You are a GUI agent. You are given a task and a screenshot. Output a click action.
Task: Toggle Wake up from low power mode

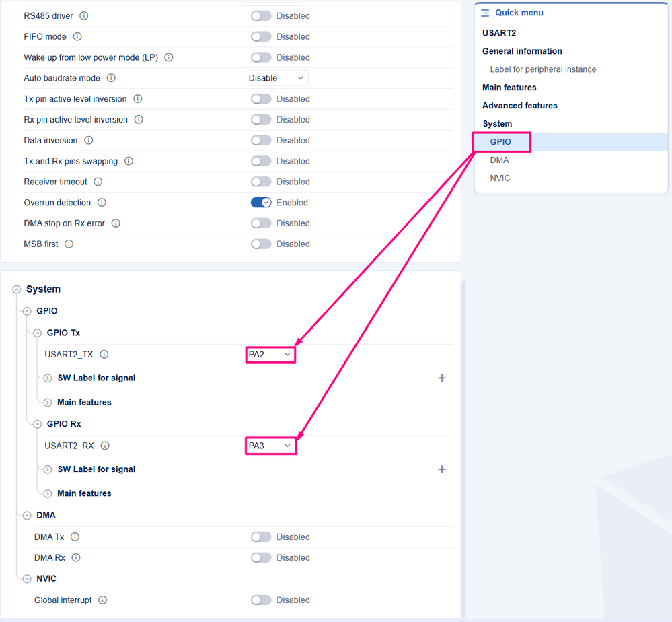(x=261, y=57)
